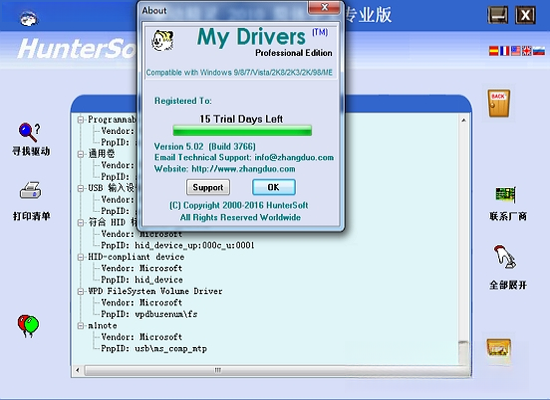Open the website http://www.zhangduo.com link
The height and width of the screenshot is (400, 550).
[x=243, y=169]
